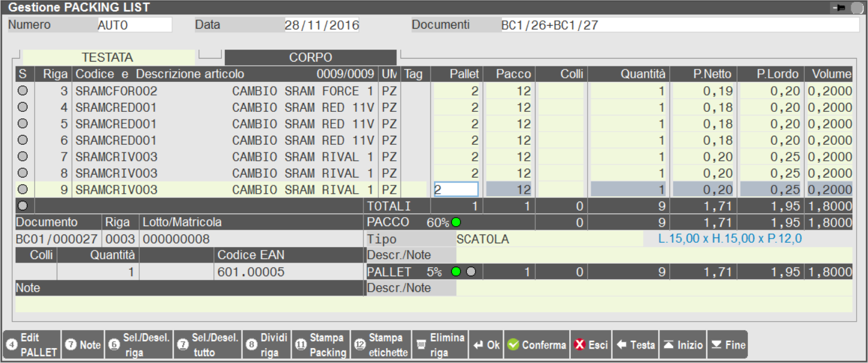
Task: Jump to top with Inizio button
Action: (683, 345)
